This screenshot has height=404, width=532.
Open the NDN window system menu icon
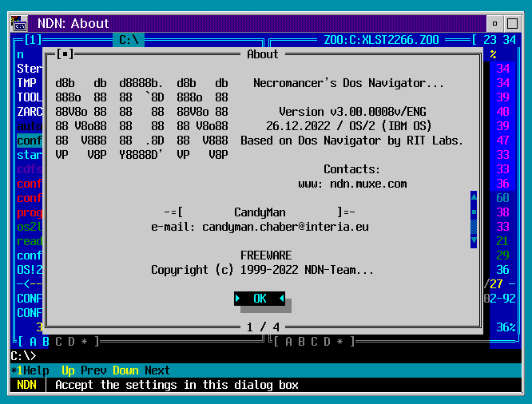(x=19, y=23)
